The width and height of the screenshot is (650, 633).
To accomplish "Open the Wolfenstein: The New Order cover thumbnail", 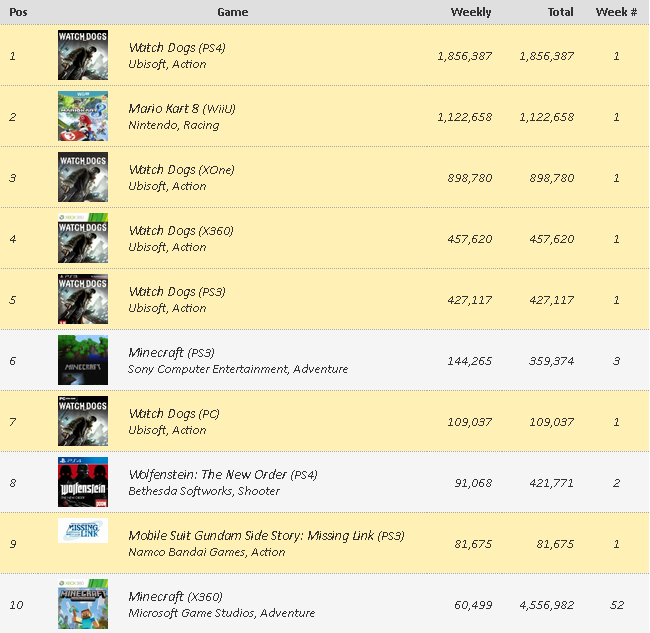I will (x=83, y=482).
